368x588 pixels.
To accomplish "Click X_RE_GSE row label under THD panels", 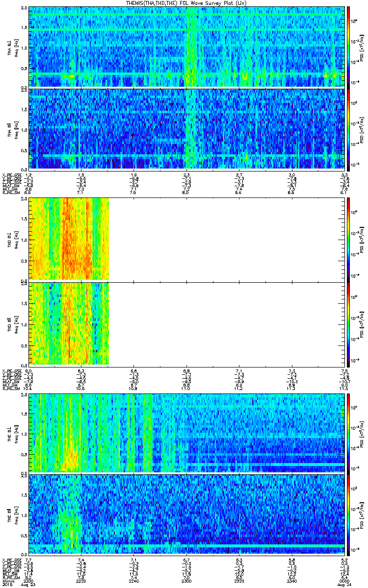I will 11,370.
